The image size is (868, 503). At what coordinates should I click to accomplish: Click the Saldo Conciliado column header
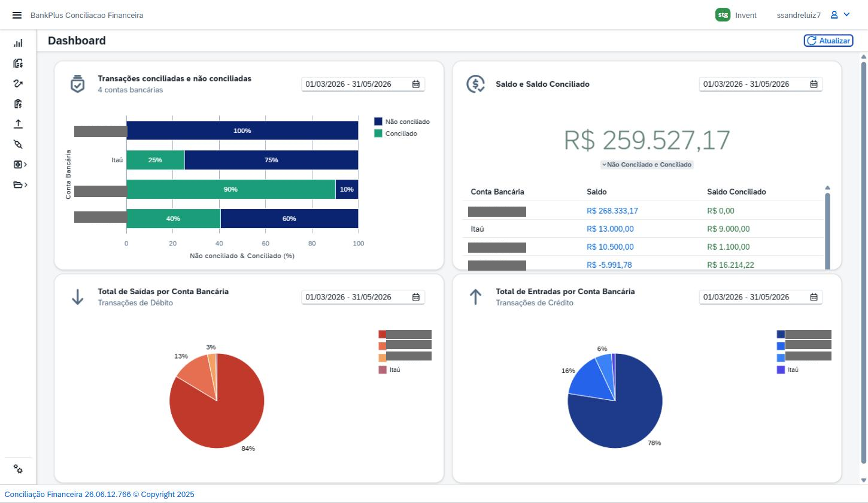736,192
